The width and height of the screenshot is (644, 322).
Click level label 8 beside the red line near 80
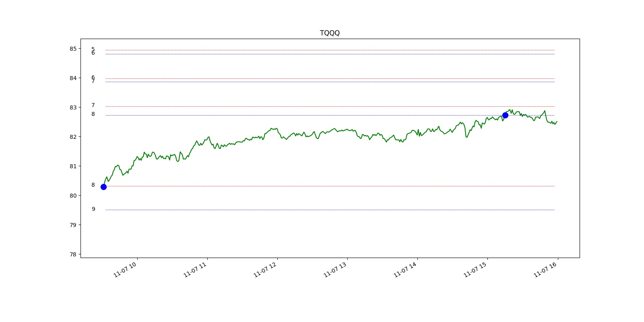pyautogui.click(x=93, y=185)
